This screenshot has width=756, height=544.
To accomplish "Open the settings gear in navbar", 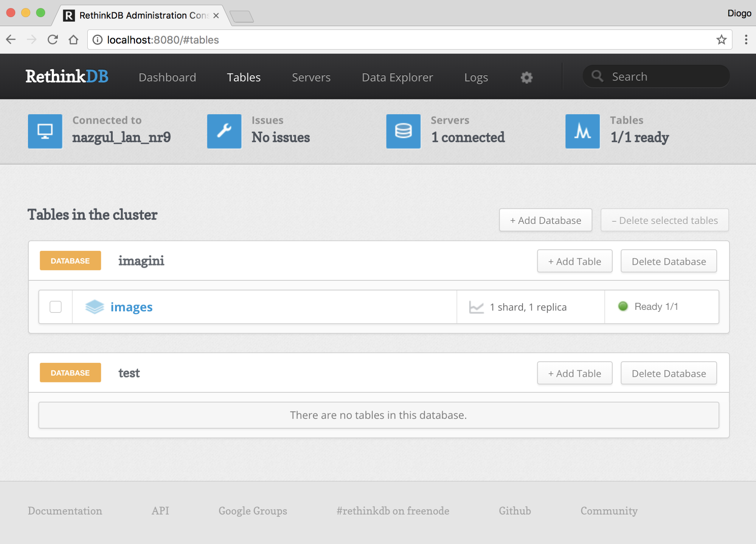I will click(526, 77).
